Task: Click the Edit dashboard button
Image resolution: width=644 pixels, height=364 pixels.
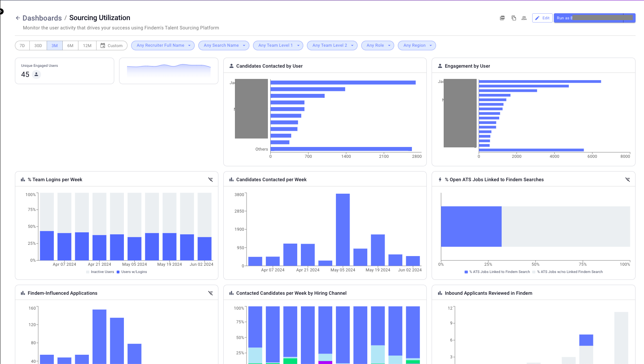Action: click(542, 18)
